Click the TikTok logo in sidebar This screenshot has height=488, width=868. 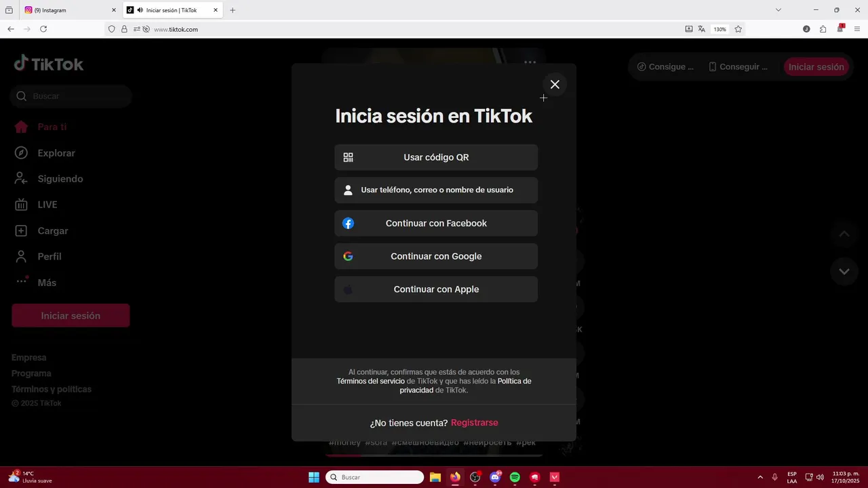pyautogui.click(x=49, y=64)
